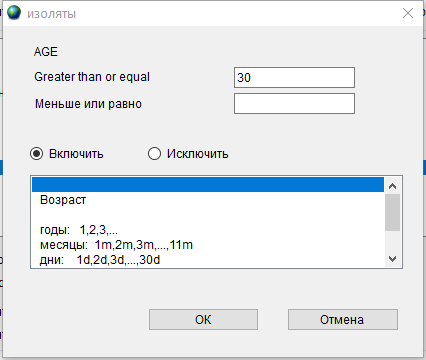426x360 pixels.
Task: Select the Включить radio button
Action: pos(37,154)
